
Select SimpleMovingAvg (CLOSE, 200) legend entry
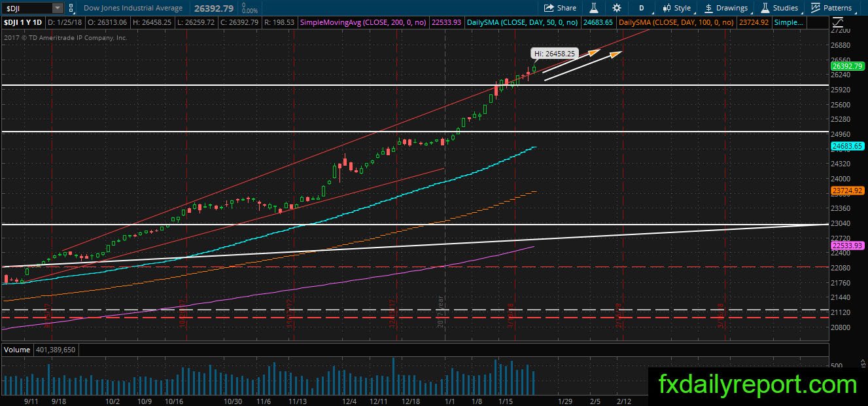[363, 22]
